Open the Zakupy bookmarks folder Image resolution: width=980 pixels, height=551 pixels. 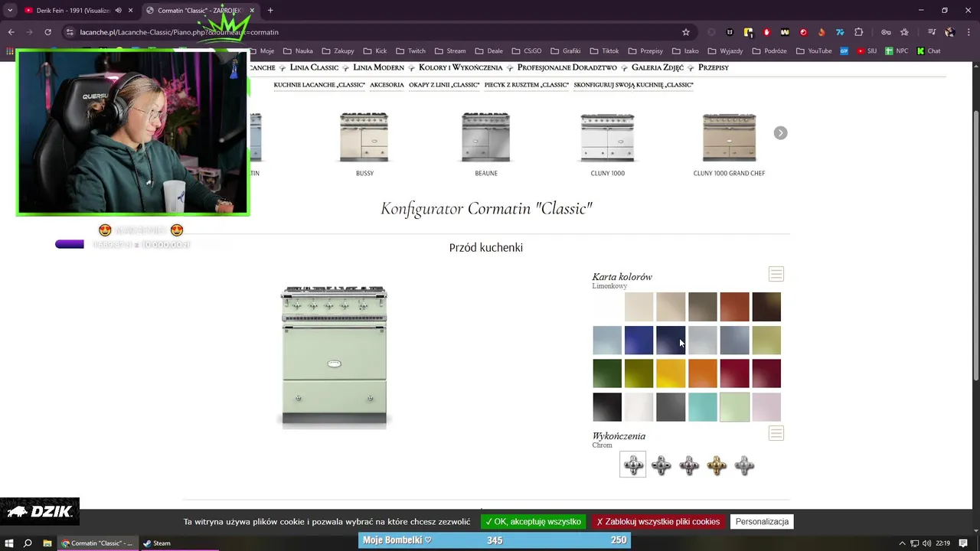tap(338, 51)
